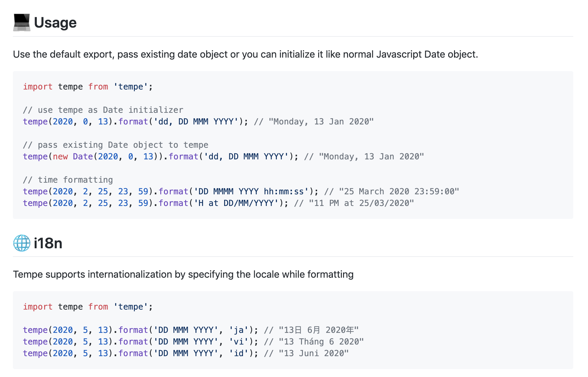
Task: Click the "13 Tháng 6 2020" output comment
Action: 314,342
